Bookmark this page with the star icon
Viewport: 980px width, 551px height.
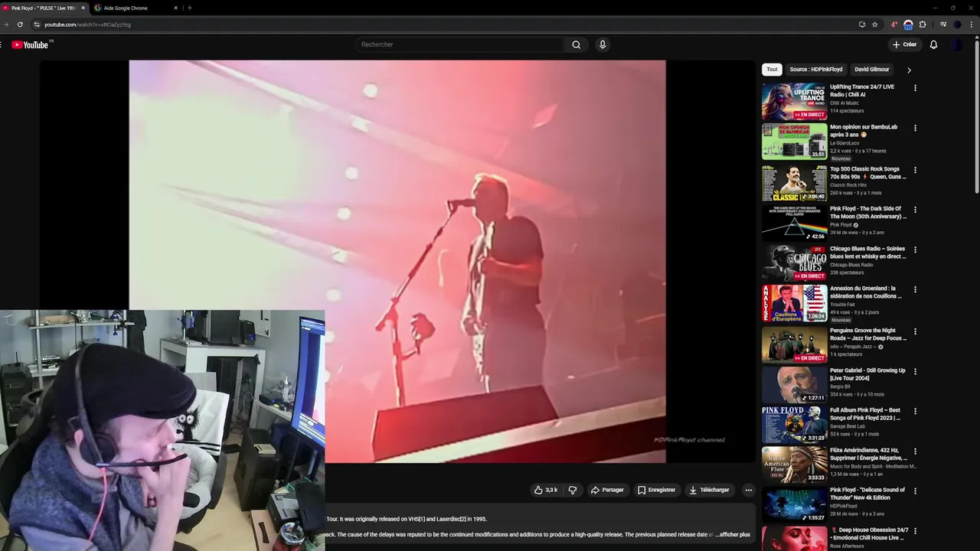tap(875, 24)
